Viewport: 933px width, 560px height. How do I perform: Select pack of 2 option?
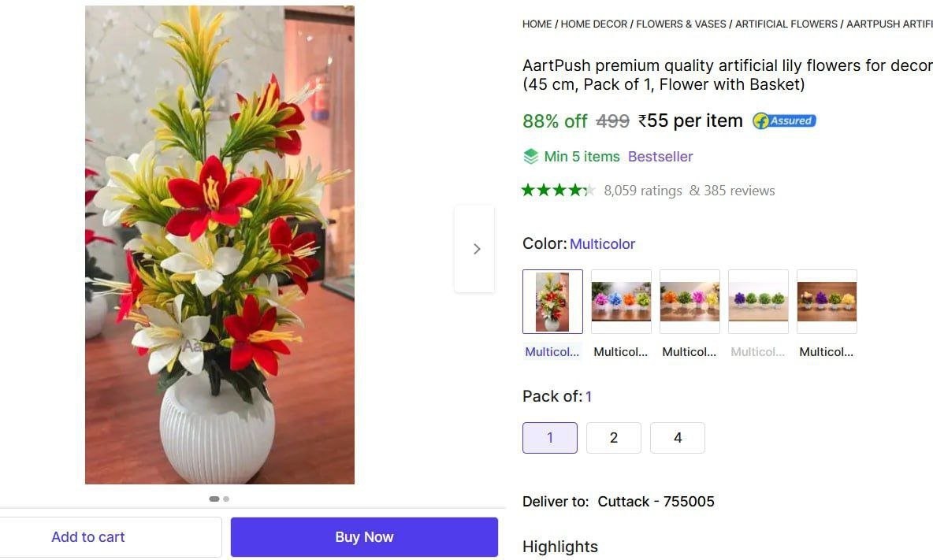pyautogui.click(x=614, y=438)
